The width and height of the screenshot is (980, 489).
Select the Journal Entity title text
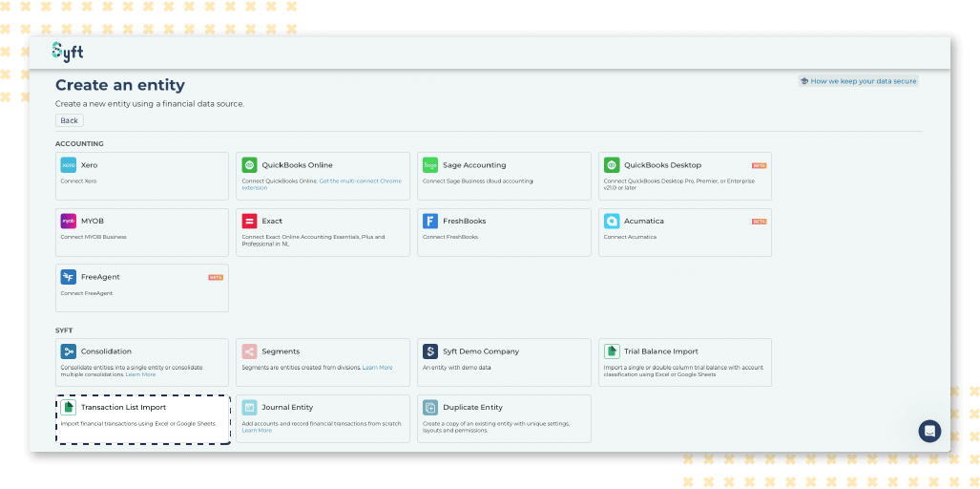pos(287,407)
